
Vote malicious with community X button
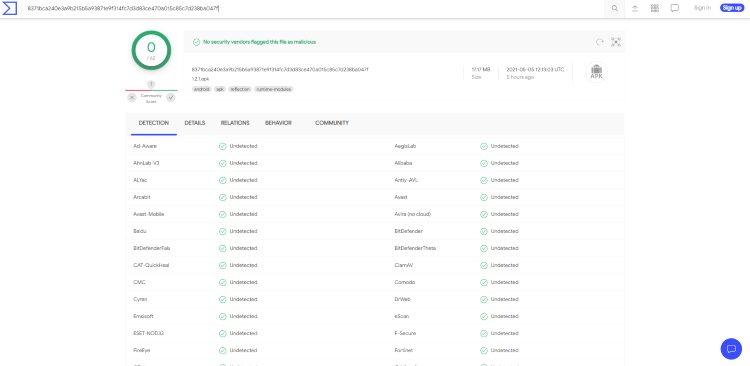pos(132,98)
